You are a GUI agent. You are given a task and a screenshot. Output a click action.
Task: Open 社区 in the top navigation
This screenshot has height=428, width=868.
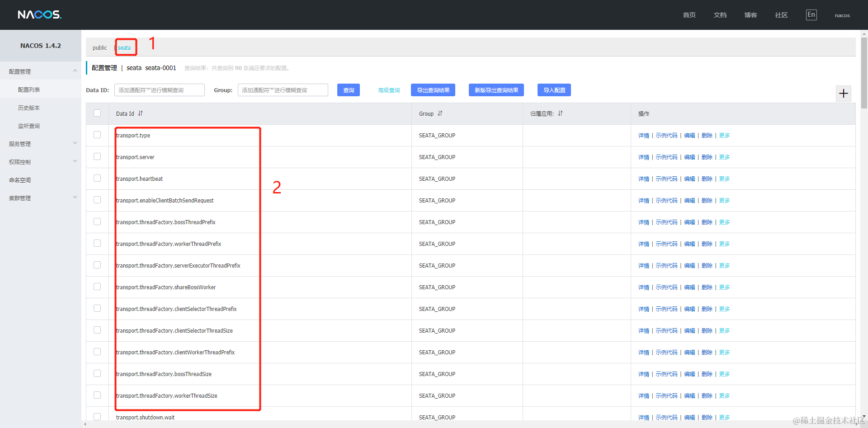coord(782,15)
